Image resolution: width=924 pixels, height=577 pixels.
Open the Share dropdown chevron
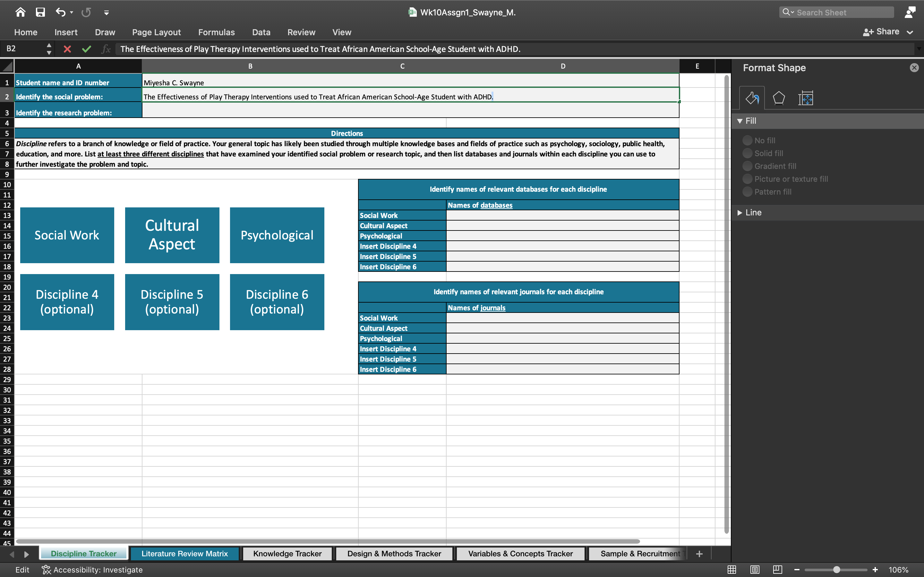910,32
